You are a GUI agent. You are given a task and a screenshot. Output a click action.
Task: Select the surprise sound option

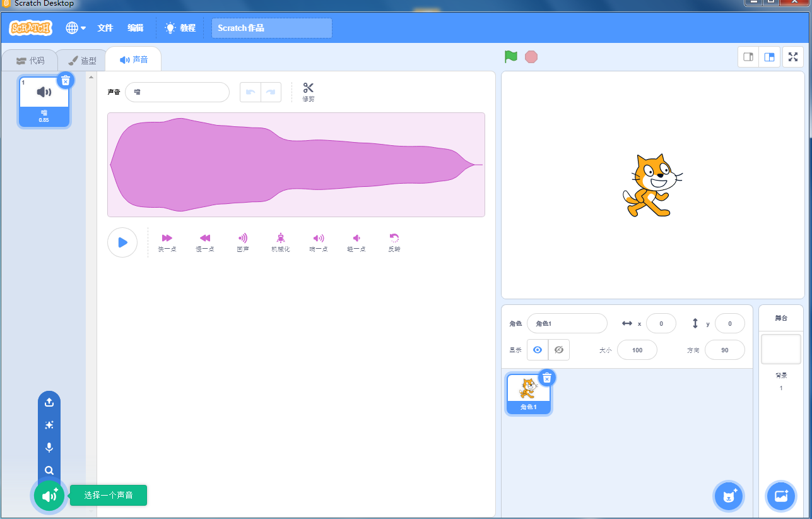pos(49,424)
